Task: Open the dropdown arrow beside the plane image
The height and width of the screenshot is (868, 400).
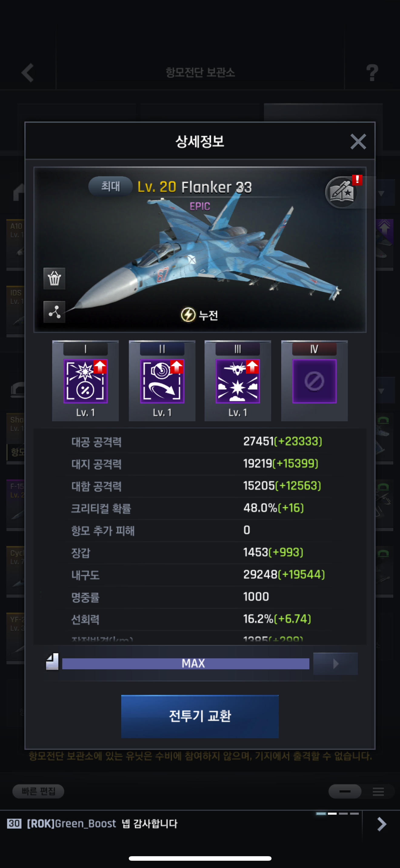Action: pyautogui.click(x=382, y=193)
